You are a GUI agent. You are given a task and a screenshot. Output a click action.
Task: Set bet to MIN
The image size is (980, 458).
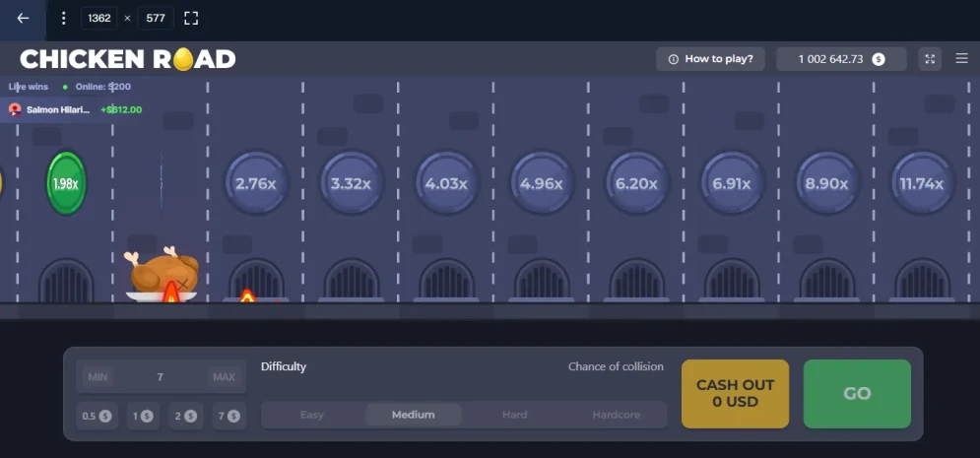point(98,377)
